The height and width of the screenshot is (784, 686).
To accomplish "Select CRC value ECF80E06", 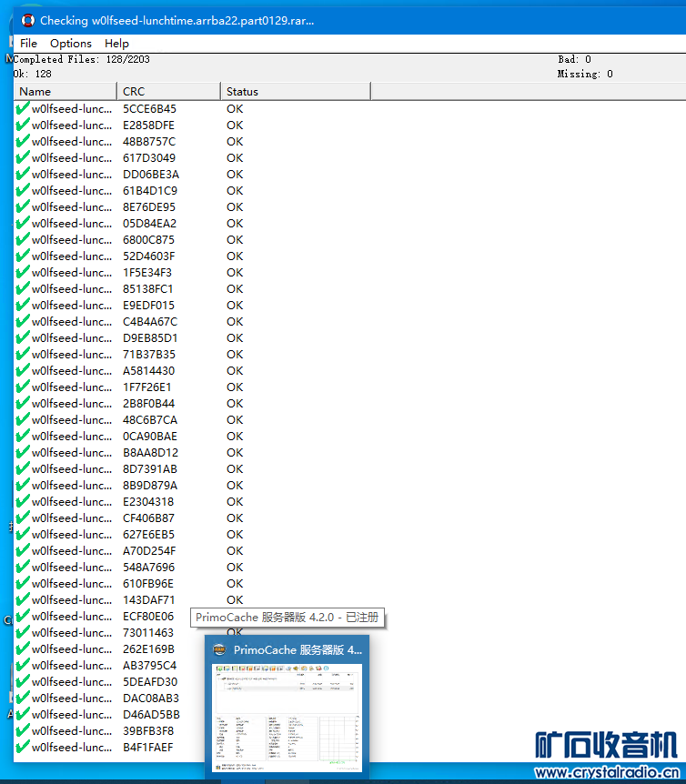I will (x=148, y=616).
